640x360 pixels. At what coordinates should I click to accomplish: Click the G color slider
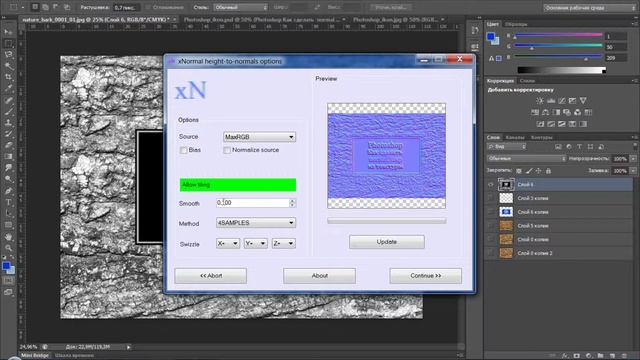tap(558, 47)
